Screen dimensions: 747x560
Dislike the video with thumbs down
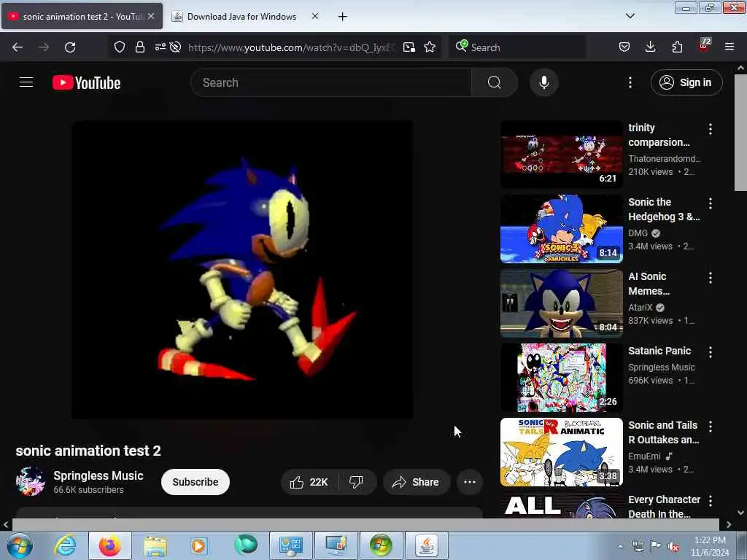(x=356, y=482)
